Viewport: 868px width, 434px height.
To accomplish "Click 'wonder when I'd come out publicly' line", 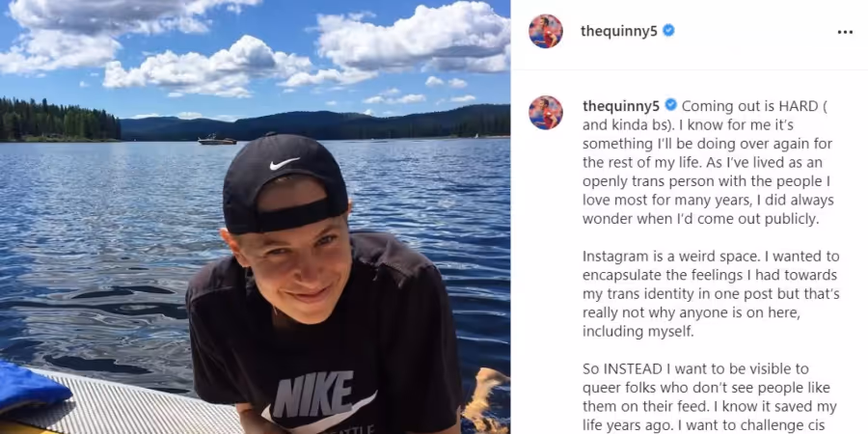I will pyautogui.click(x=700, y=219).
